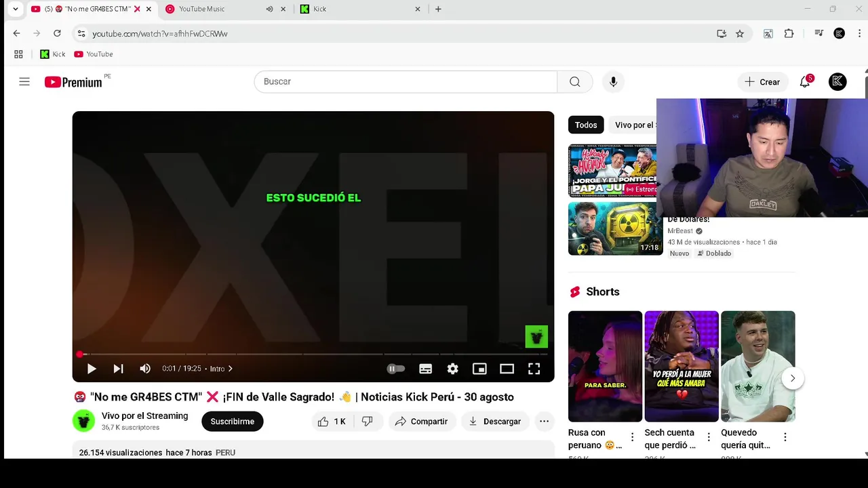868x488 pixels.
Task: Mute the video volume
Action: (x=145, y=369)
